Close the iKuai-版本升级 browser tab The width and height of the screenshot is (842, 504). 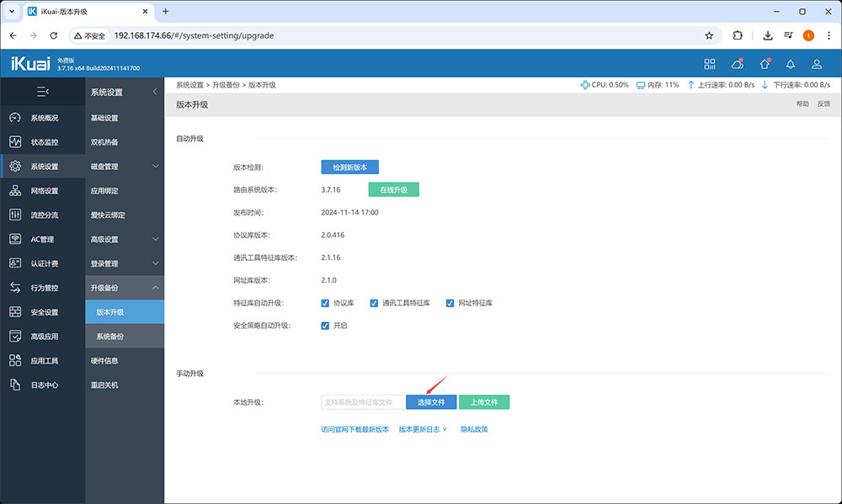145,11
